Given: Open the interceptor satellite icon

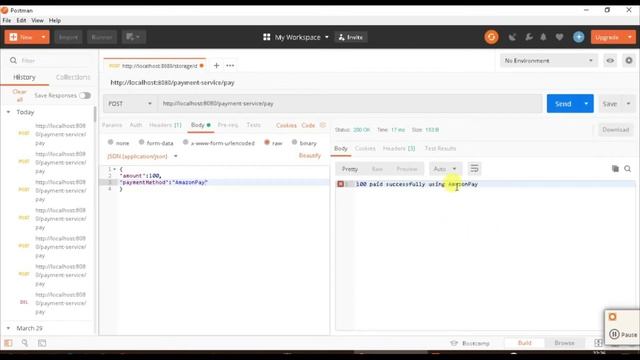Looking at the screenshot, I should 512,37.
